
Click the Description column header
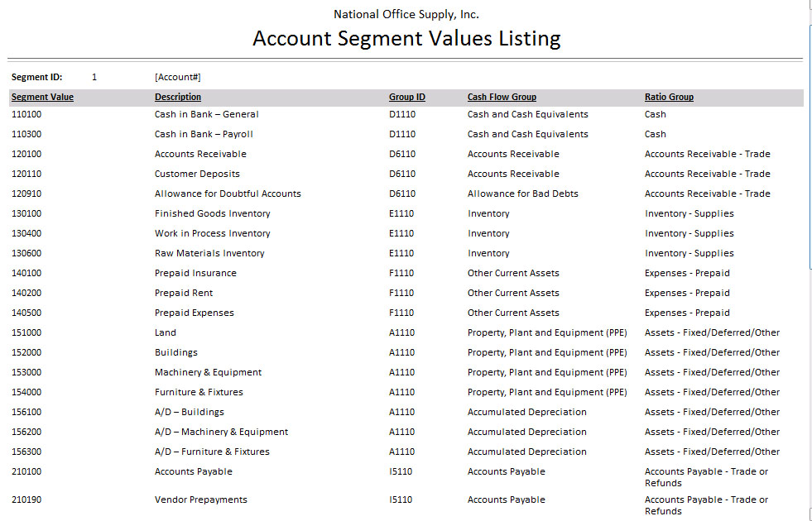point(178,98)
